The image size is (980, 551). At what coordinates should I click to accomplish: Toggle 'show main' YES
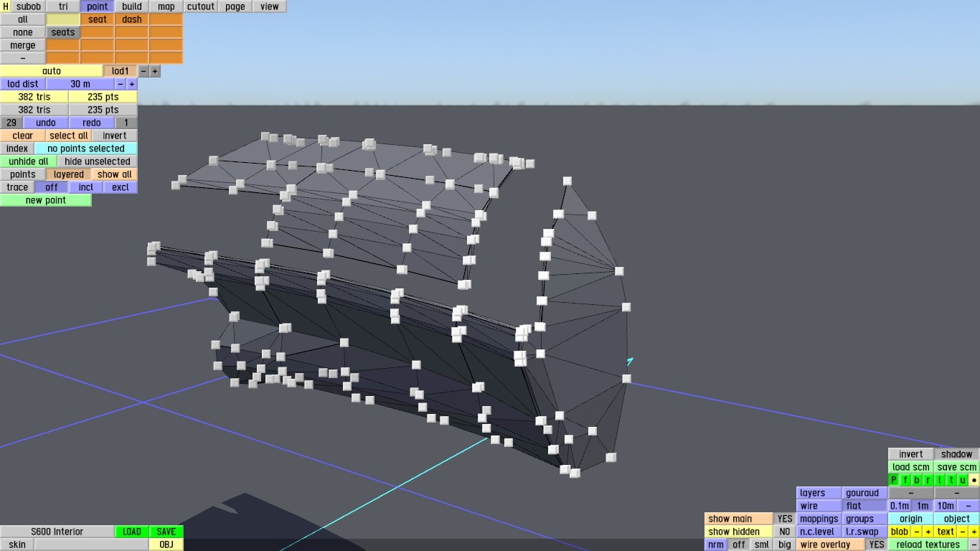(785, 519)
